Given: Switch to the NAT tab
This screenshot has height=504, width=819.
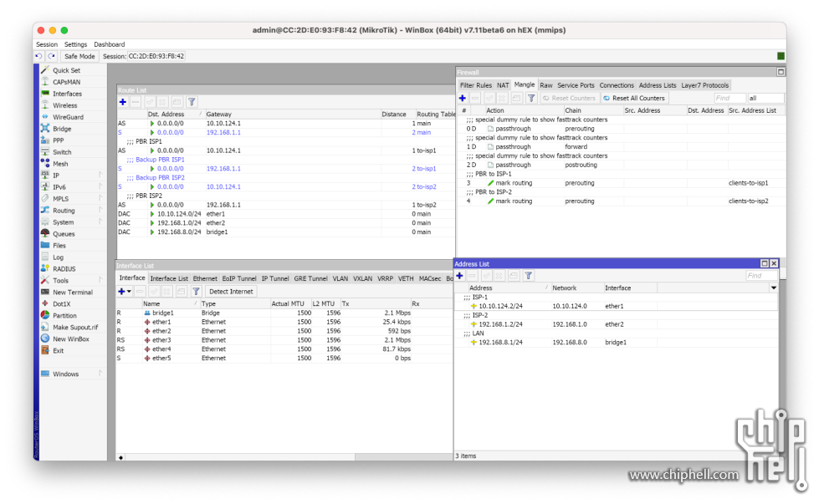Looking at the screenshot, I should (503, 85).
